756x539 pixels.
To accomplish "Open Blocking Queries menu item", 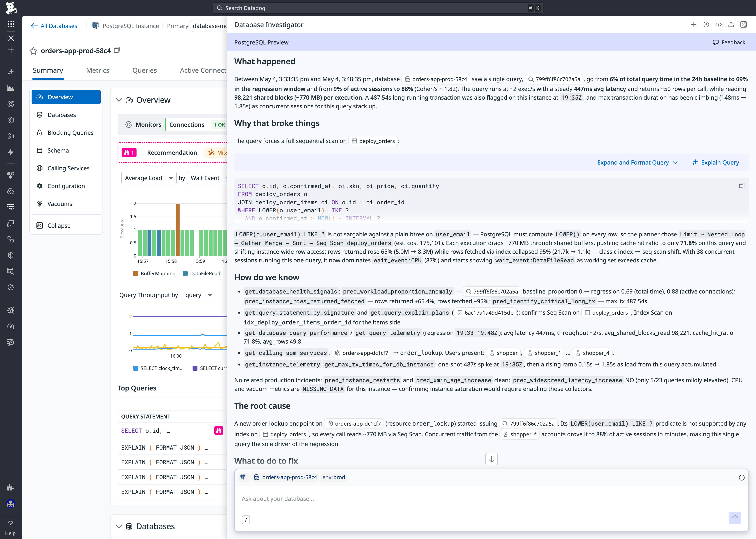I will coord(66,133).
